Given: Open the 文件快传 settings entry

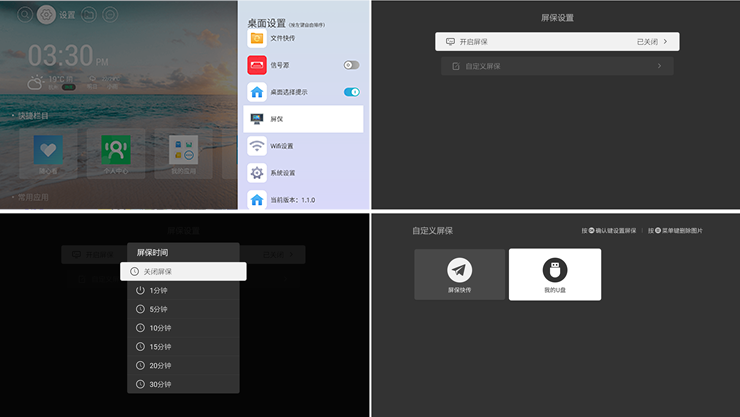Looking at the screenshot, I should point(303,38).
